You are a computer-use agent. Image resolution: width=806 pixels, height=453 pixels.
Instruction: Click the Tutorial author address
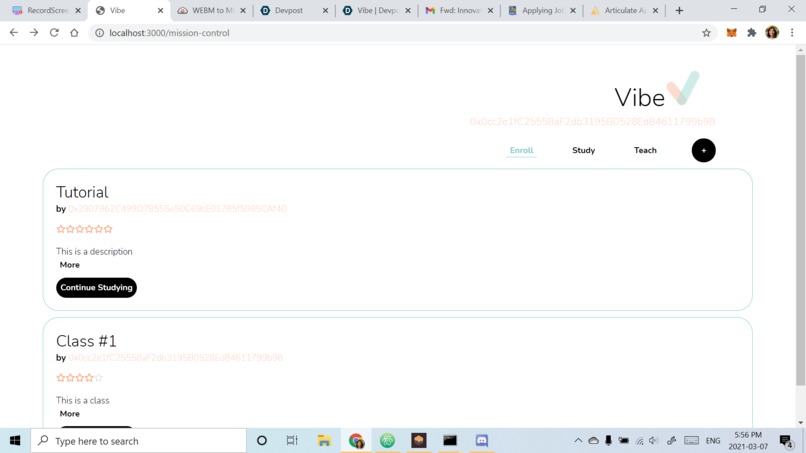177,209
